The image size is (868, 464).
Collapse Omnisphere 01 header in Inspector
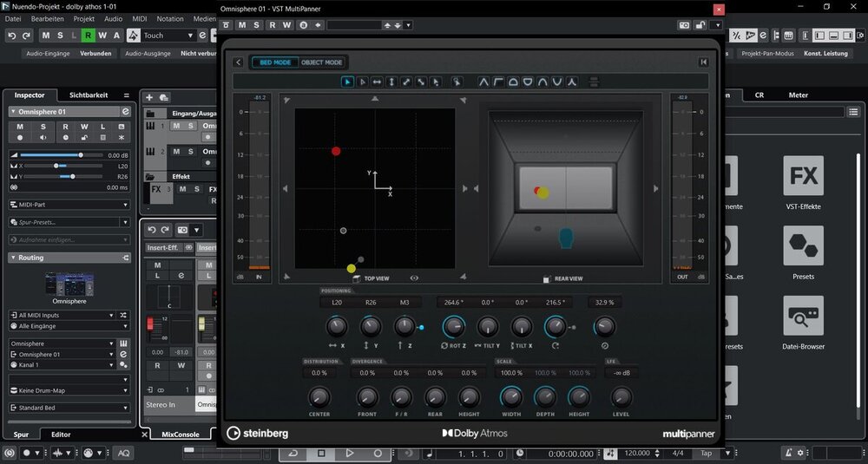click(x=13, y=112)
